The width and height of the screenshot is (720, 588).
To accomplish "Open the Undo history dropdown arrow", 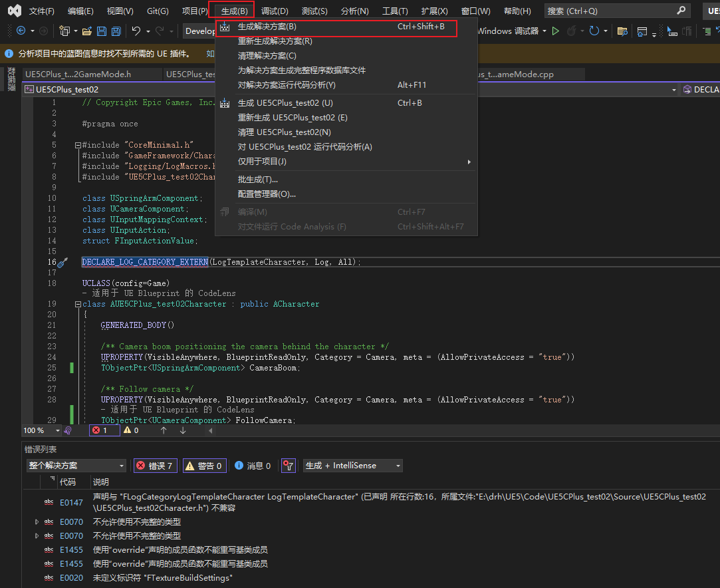I will (x=148, y=31).
